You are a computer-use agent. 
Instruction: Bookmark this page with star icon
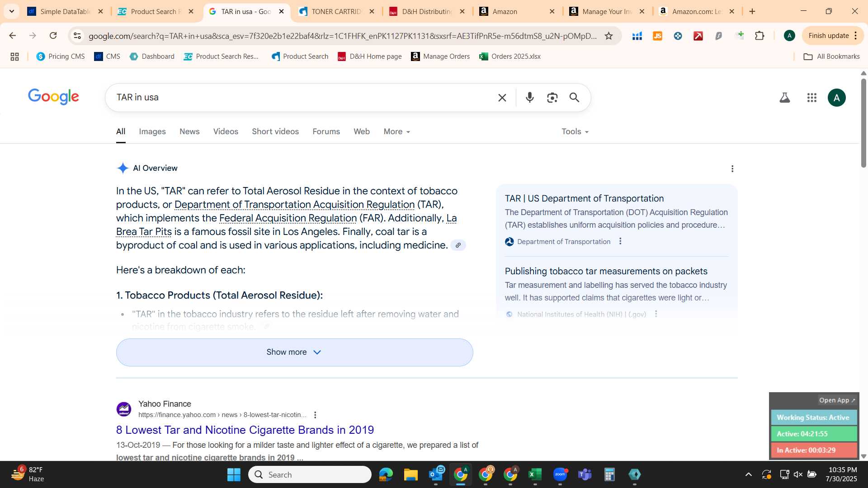click(609, 36)
